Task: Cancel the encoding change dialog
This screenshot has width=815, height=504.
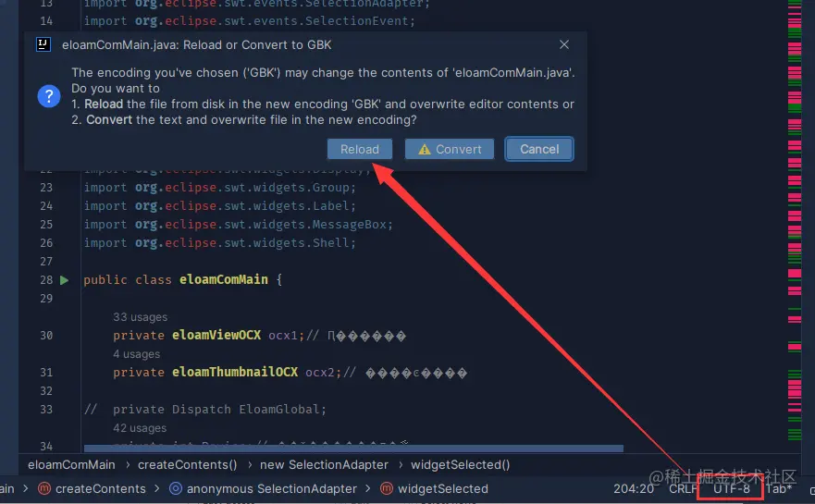Action: (539, 149)
